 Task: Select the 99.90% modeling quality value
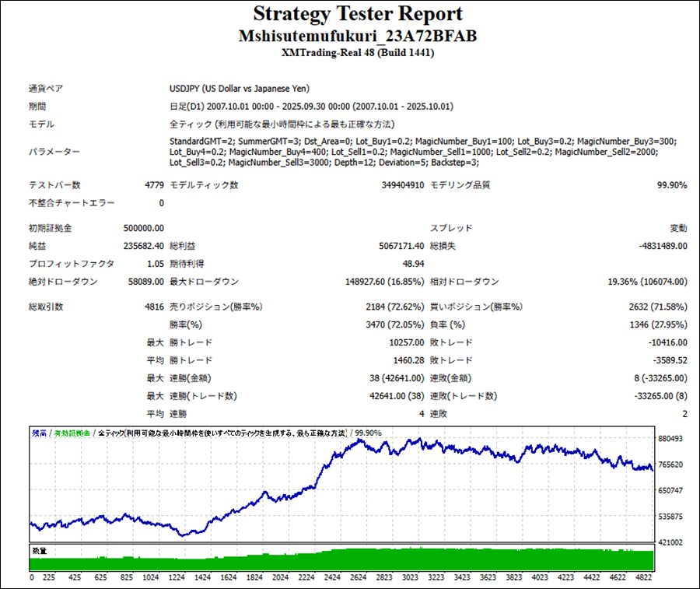(x=672, y=185)
